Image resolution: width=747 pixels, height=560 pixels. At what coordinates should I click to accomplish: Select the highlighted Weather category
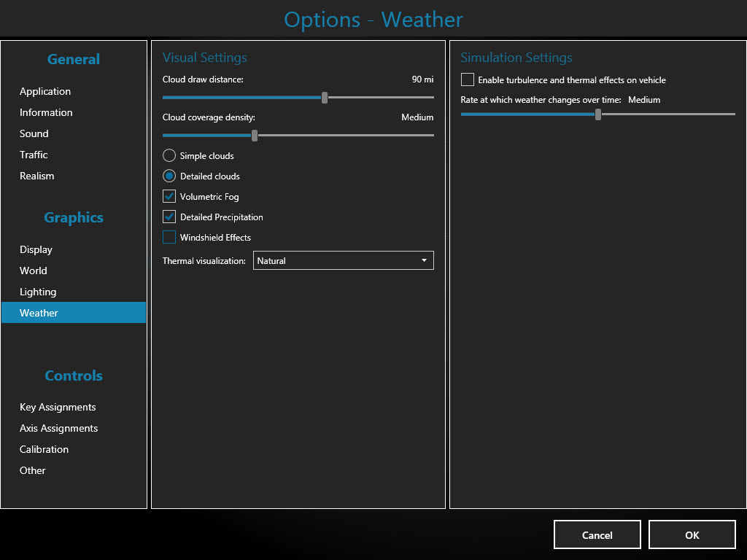(74, 313)
